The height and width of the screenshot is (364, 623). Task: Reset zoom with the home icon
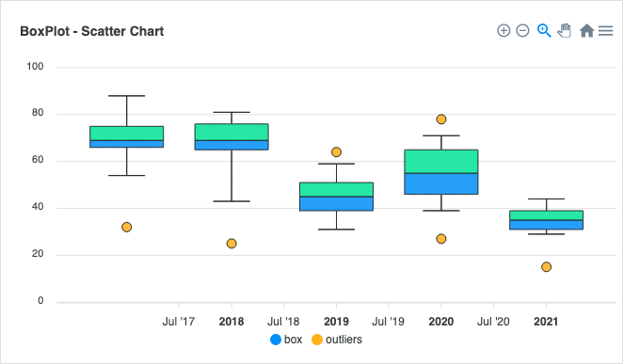click(586, 30)
